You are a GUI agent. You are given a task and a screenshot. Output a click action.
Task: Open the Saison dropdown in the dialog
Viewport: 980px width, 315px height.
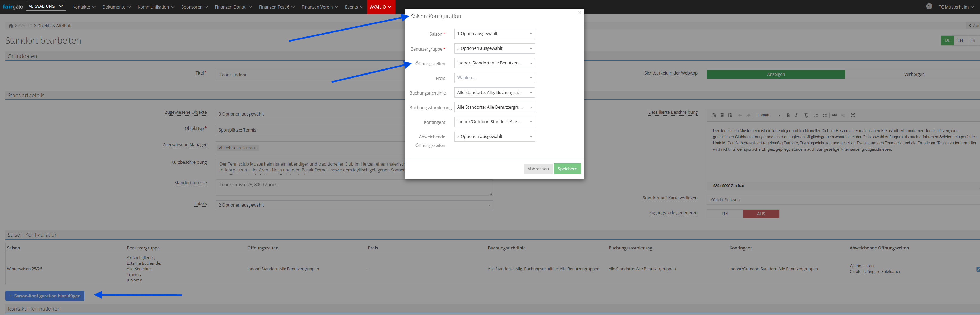[x=494, y=34]
